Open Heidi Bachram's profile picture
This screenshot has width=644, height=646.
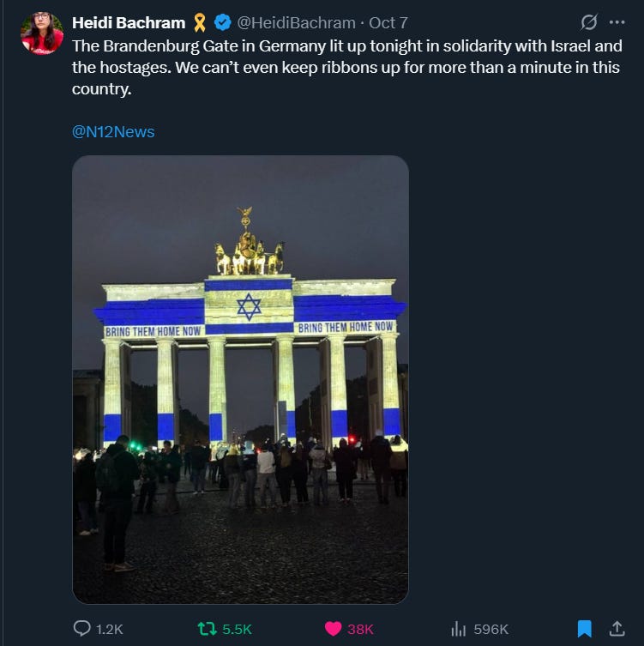click(x=42, y=33)
